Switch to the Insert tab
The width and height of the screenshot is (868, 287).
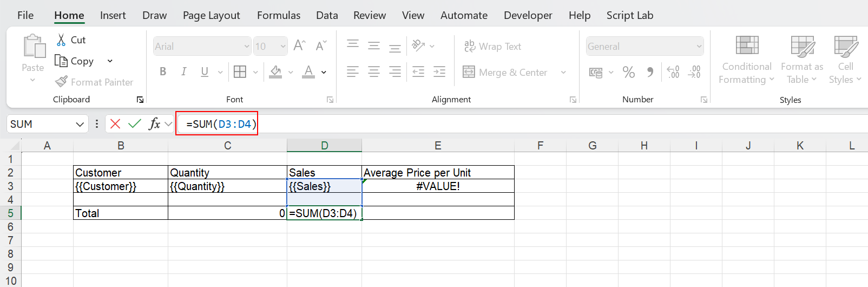[x=113, y=15]
